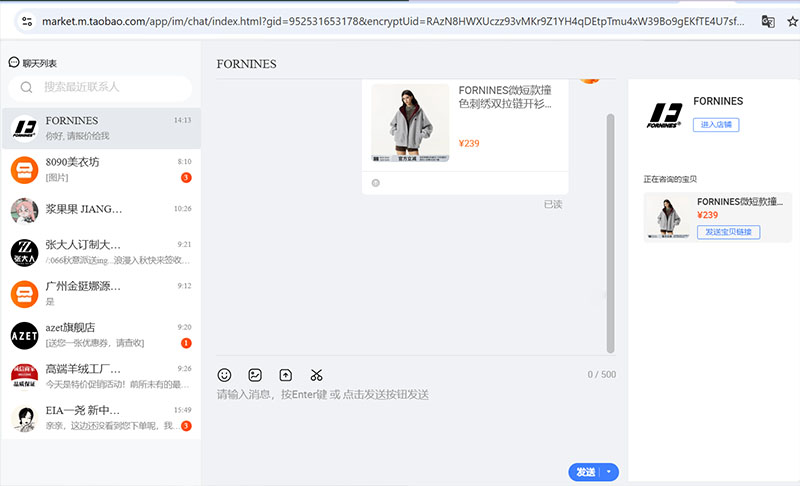Viewport: 800px width, 486px height.
Task: Click the 浆果果 JIANG avatar
Action: pos(24,211)
